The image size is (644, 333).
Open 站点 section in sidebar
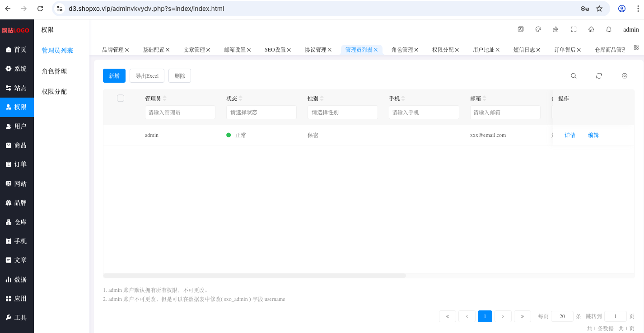(17, 88)
